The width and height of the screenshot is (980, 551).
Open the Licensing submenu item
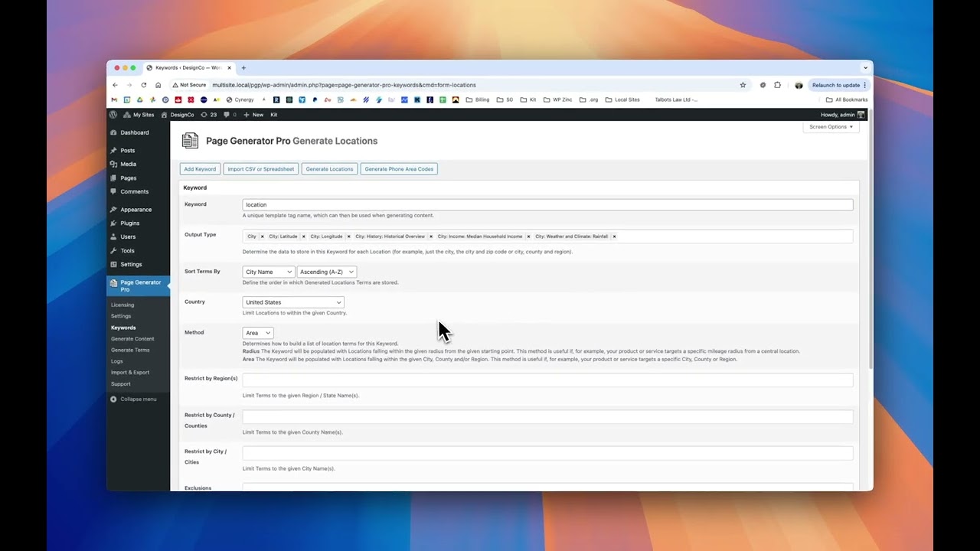point(122,305)
